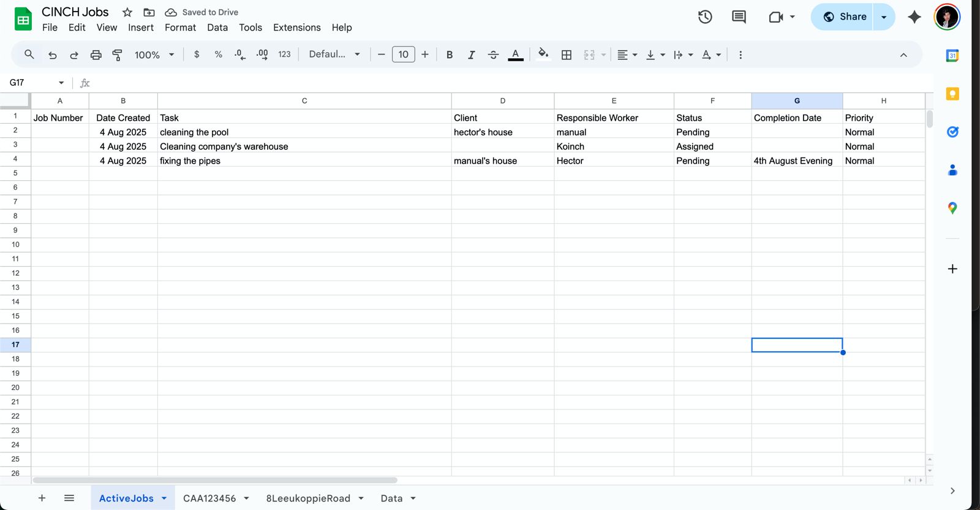Viewport: 980px width, 510px height.
Task: Select cell 'Koinch'
Action: [614, 147]
